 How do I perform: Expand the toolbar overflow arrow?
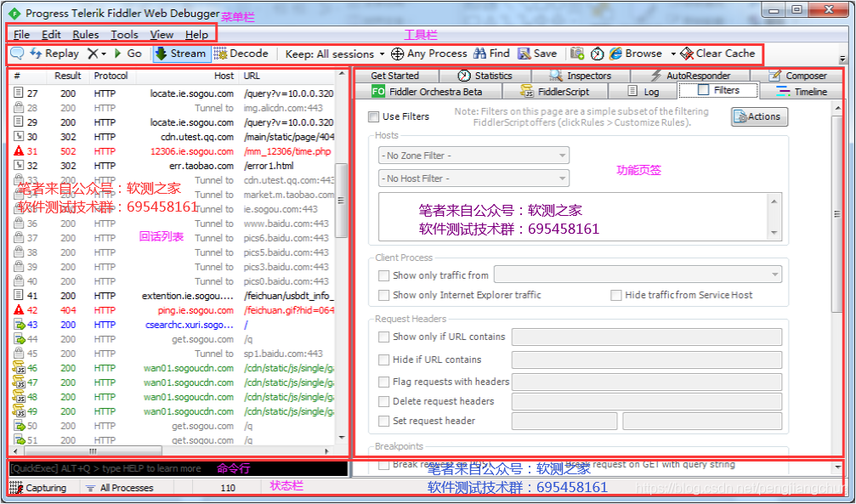click(x=843, y=59)
